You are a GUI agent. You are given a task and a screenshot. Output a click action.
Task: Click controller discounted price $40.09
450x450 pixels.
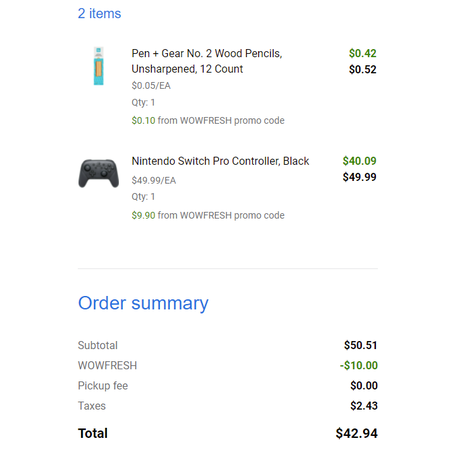point(360,161)
